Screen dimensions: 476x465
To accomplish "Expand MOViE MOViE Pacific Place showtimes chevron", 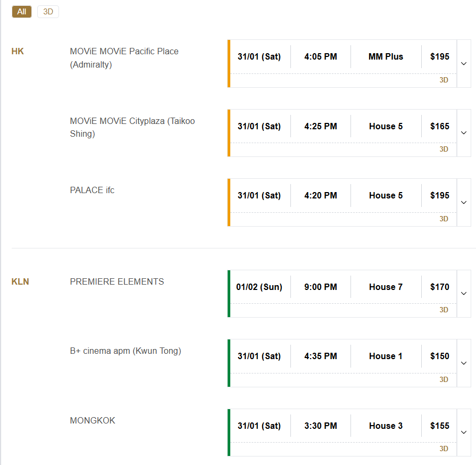I will tap(463, 63).
